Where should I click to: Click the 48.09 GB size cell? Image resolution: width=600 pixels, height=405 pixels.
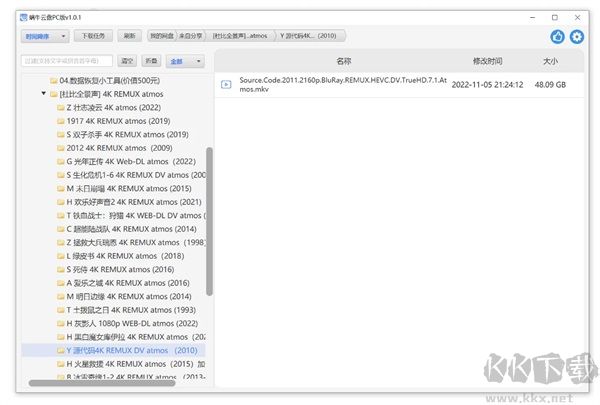pos(550,85)
